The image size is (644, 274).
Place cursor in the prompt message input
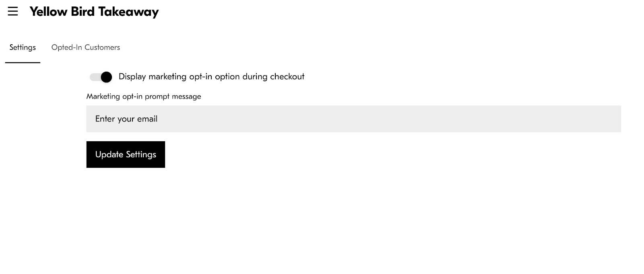pyautogui.click(x=353, y=119)
